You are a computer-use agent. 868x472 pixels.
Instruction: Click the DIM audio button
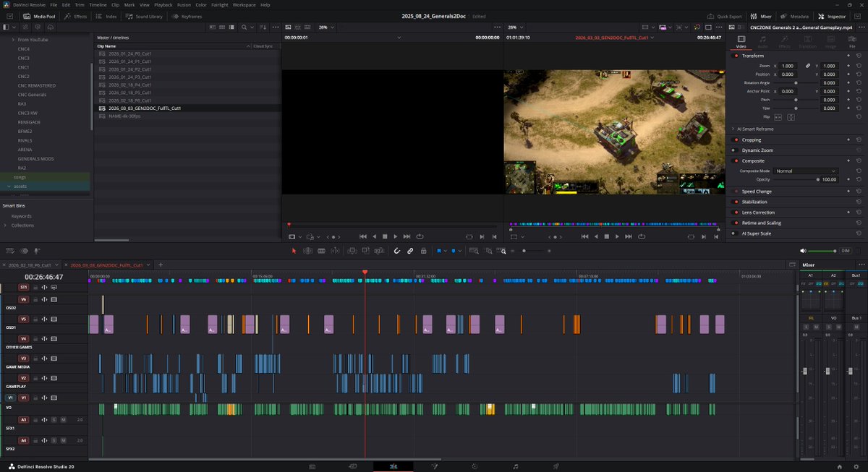845,251
